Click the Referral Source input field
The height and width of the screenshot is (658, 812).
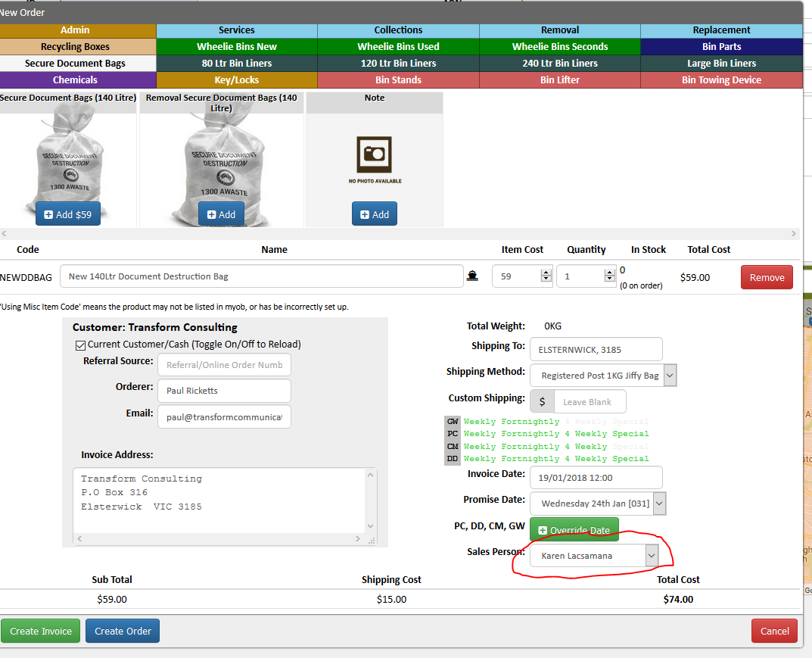(x=224, y=365)
